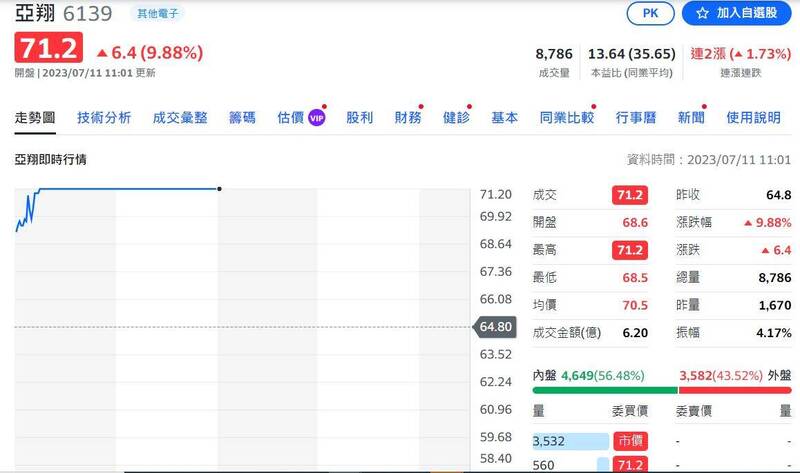The image size is (800, 473).
Task: Select the 健診 tab
Action: pyautogui.click(x=456, y=118)
